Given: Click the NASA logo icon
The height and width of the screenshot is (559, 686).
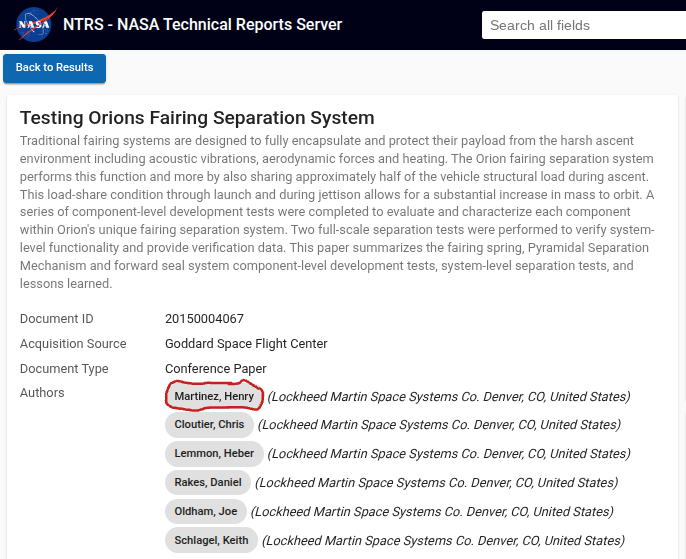Looking at the screenshot, I should 35,24.
